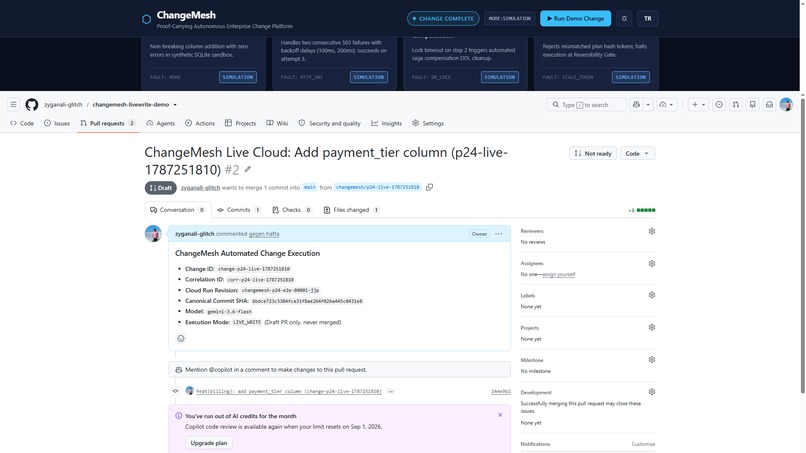
Task: Expand the commit description ellipsis
Action: pos(391,391)
